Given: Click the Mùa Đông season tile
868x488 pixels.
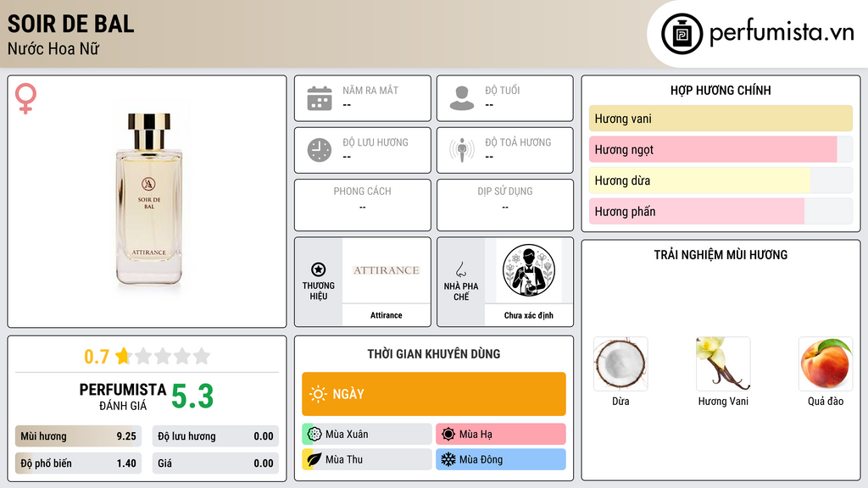Looking at the screenshot, I should pos(501,459).
